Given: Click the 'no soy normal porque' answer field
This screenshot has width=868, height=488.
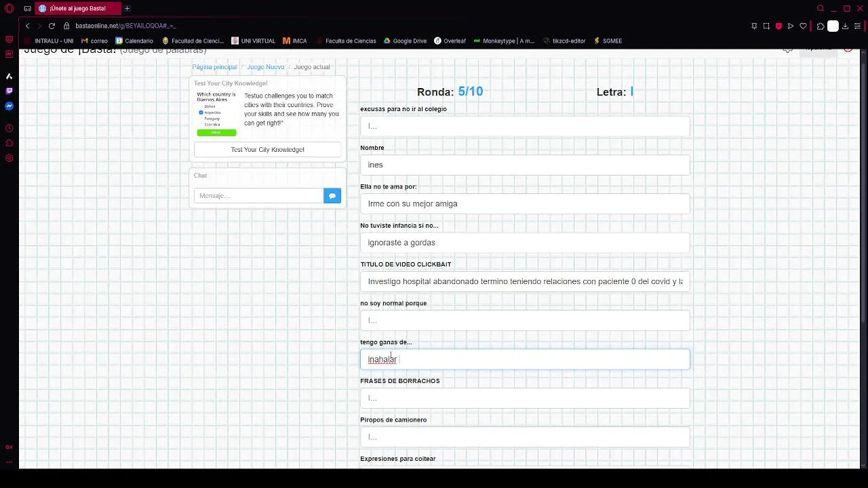Looking at the screenshot, I should click(525, 321).
